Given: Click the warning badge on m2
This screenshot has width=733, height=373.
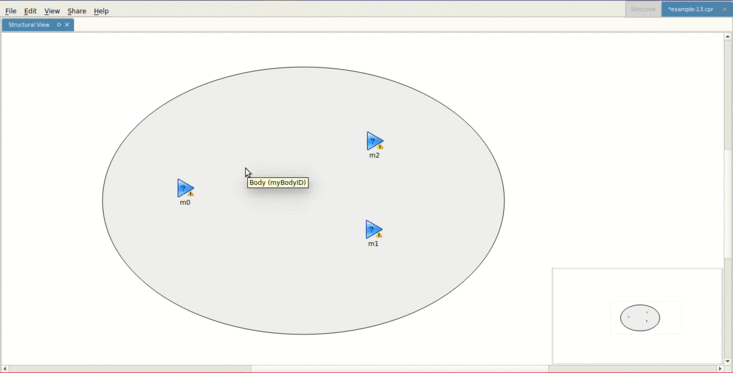Looking at the screenshot, I should click(380, 147).
